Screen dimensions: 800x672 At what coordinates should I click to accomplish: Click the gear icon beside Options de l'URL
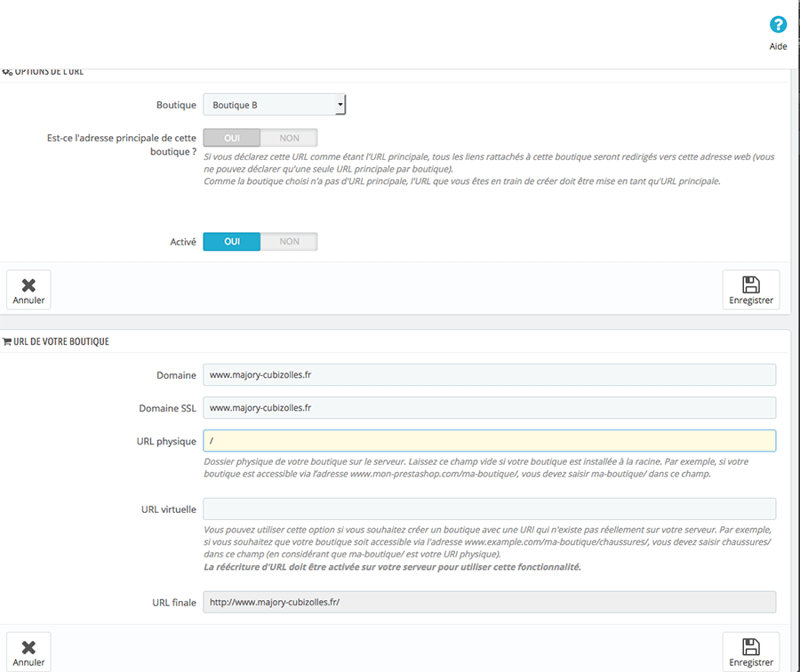pos(8,71)
